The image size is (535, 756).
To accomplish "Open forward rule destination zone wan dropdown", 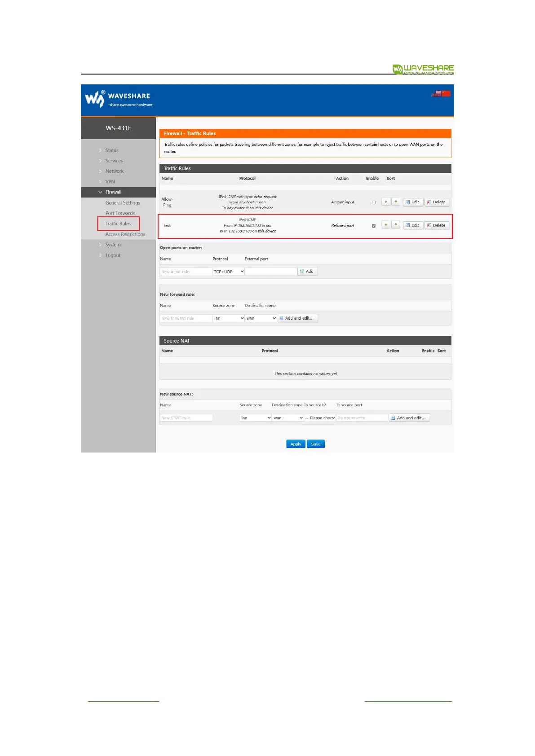I will (x=261, y=318).
